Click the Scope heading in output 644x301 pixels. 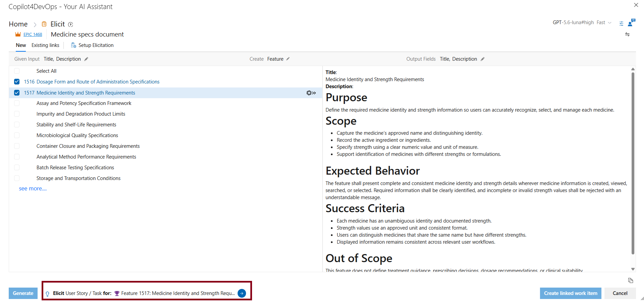(341, 121)
